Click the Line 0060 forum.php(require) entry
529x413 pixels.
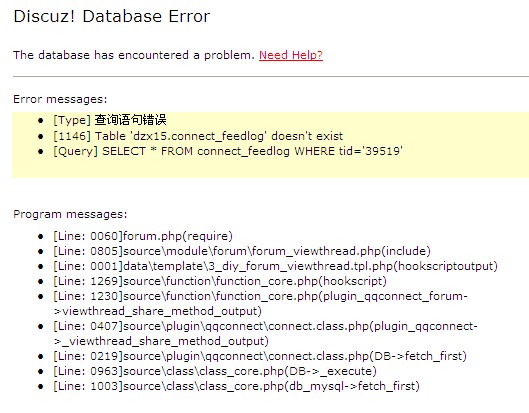[x=143, y=236]
